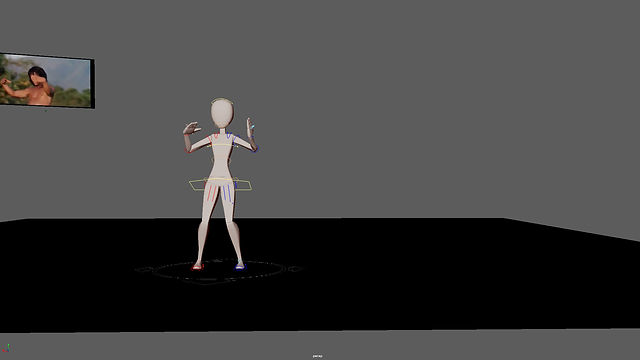This screenshot has height=360, width=640.
Task: Click the persp camera label
Action: 318,356
